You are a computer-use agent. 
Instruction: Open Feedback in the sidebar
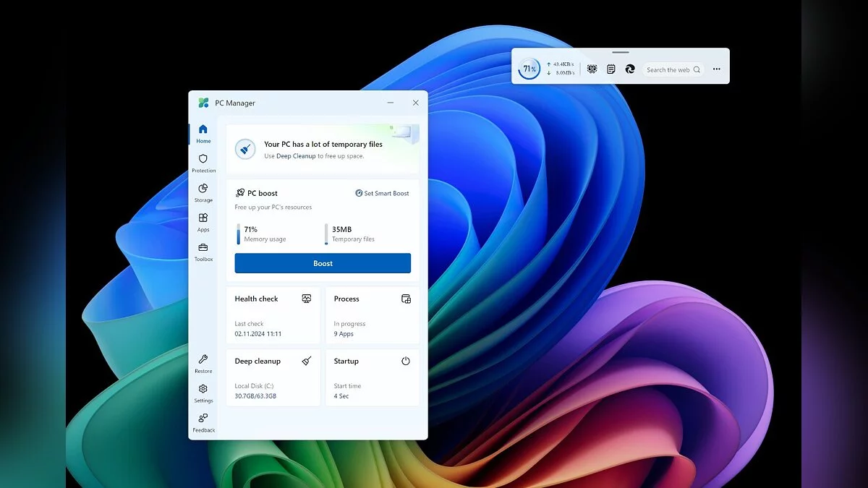tap(203, 423)
